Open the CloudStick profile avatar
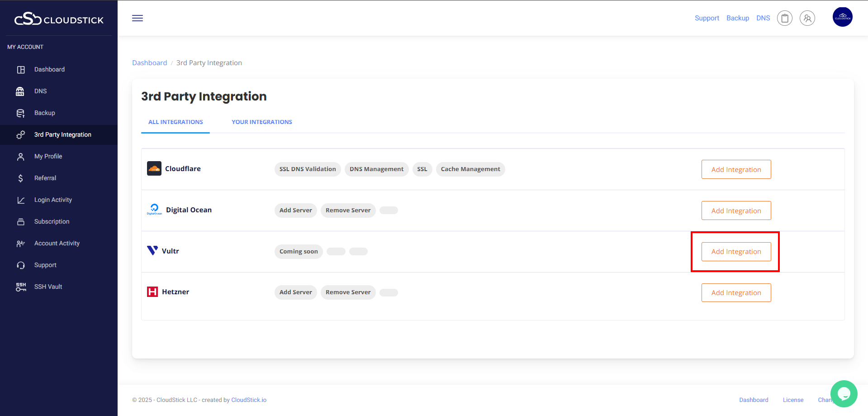 [x=842, y=17]
